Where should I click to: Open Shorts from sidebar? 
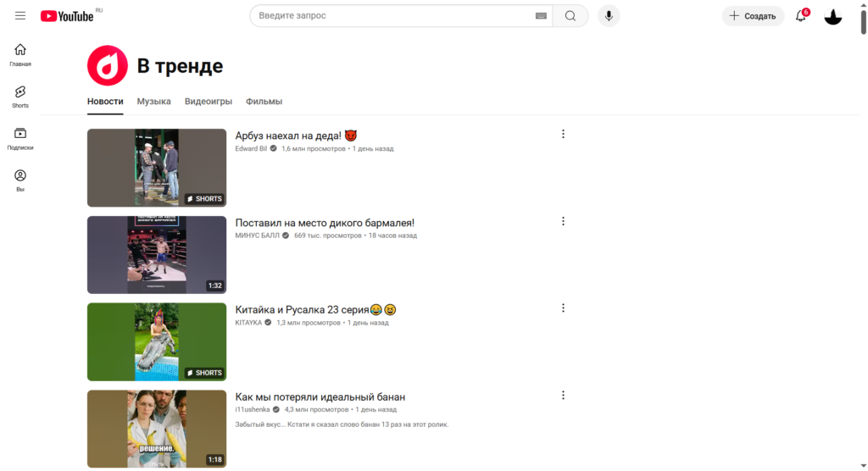[20, 97]
